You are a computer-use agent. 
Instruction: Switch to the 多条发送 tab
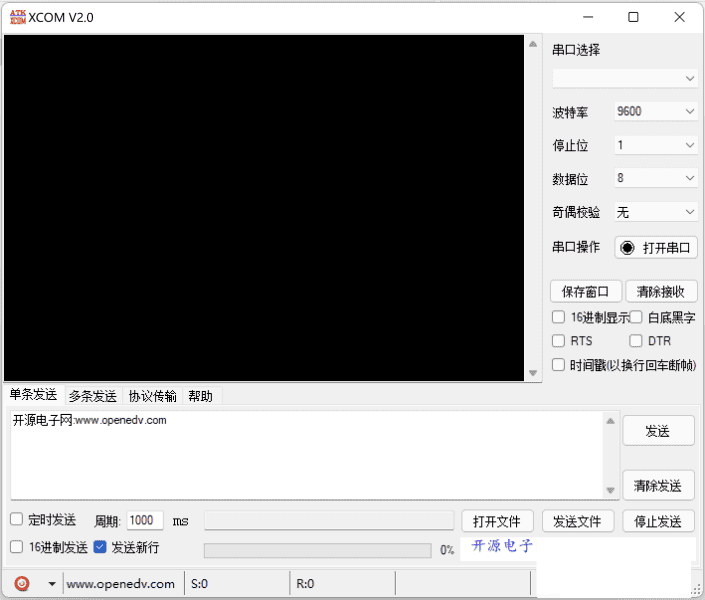[x=93, y=396]
